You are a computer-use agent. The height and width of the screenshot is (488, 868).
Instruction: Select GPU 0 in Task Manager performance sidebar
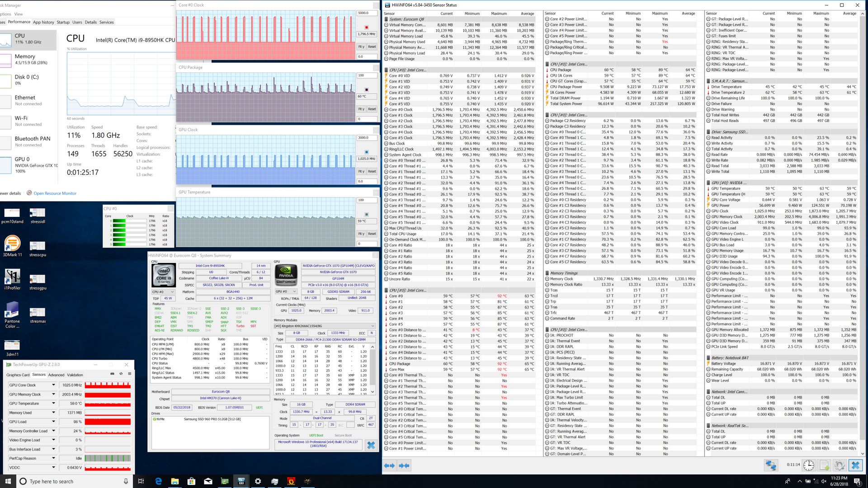point(29,165)
